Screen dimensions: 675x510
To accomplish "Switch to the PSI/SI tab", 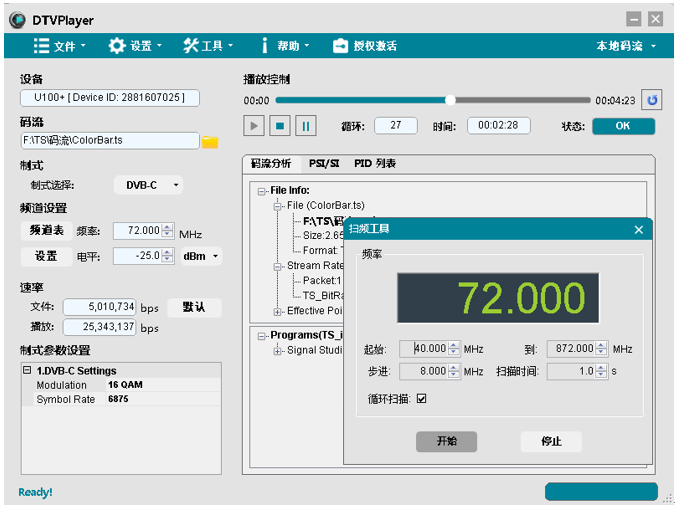I will coord(324,164).
